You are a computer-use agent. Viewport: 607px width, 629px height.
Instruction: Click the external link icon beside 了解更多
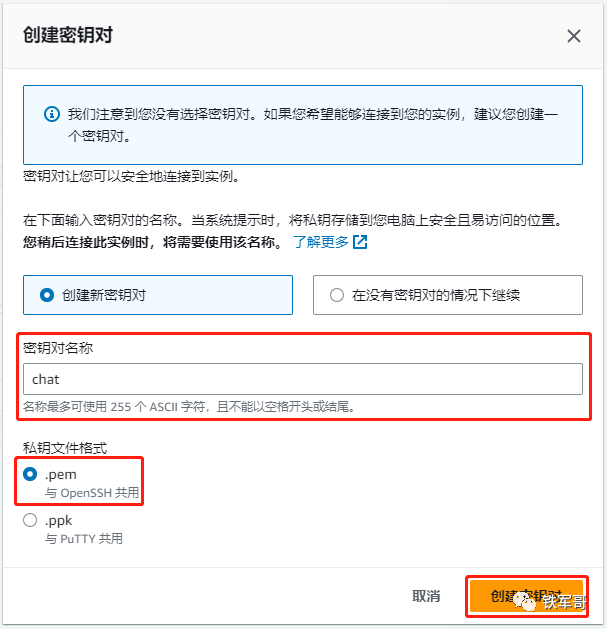point(360,242)
